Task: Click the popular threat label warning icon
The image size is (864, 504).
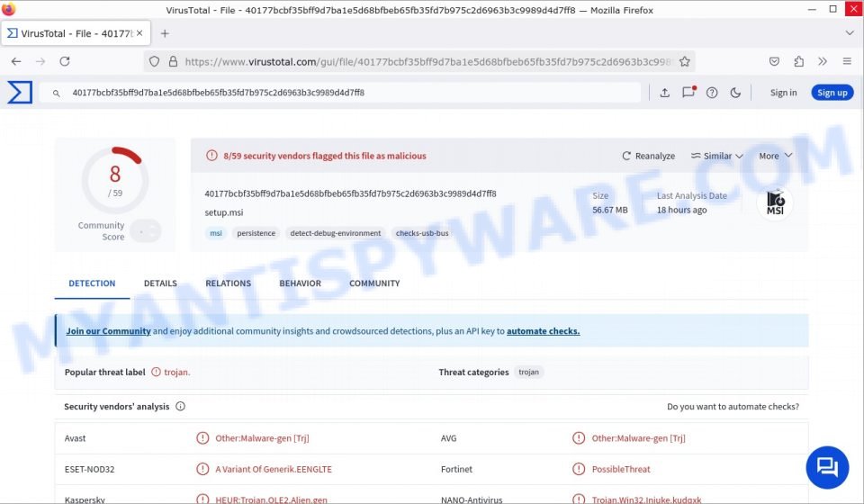Action: (x=156, y=372)
